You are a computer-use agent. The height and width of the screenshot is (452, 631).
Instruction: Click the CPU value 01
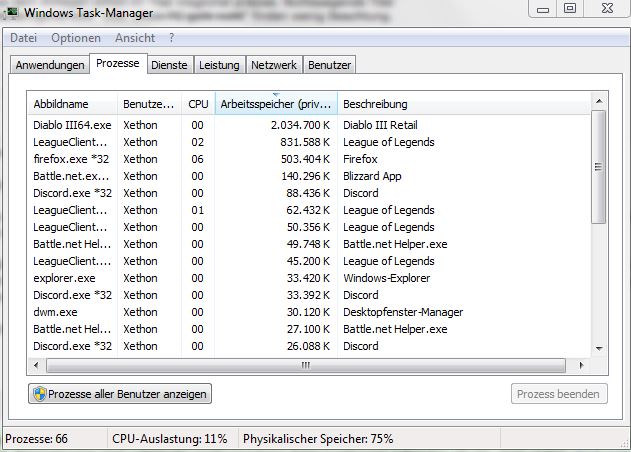click(198, 210)
